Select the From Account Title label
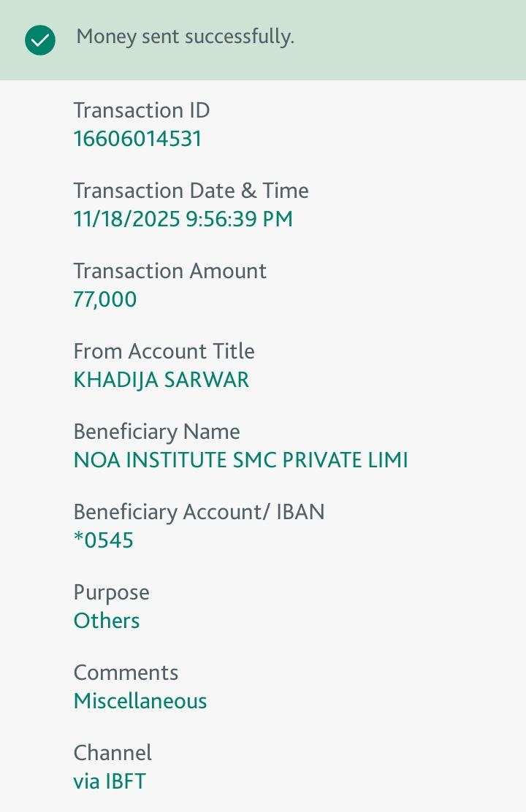 click(x=164, y=351)
